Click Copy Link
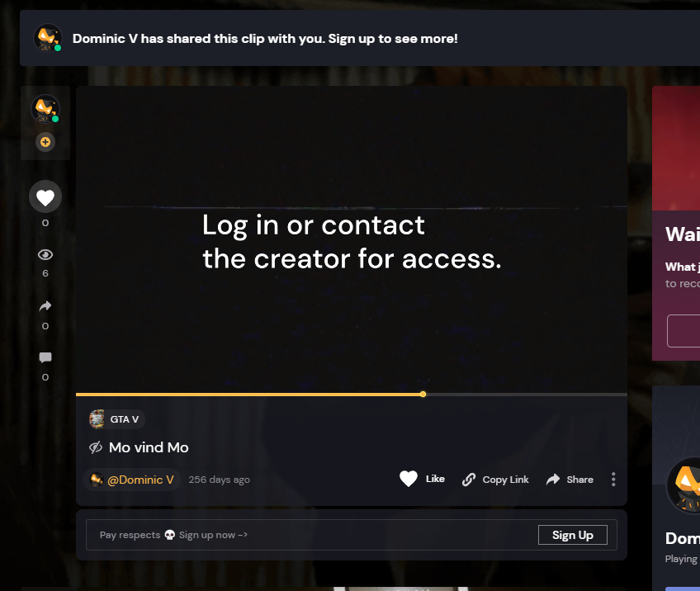 pyautogui.click(x=495, y=480)
